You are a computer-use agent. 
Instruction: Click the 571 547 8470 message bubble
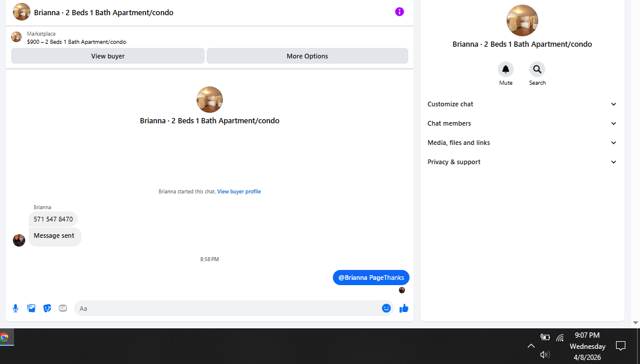coord(53,219)
